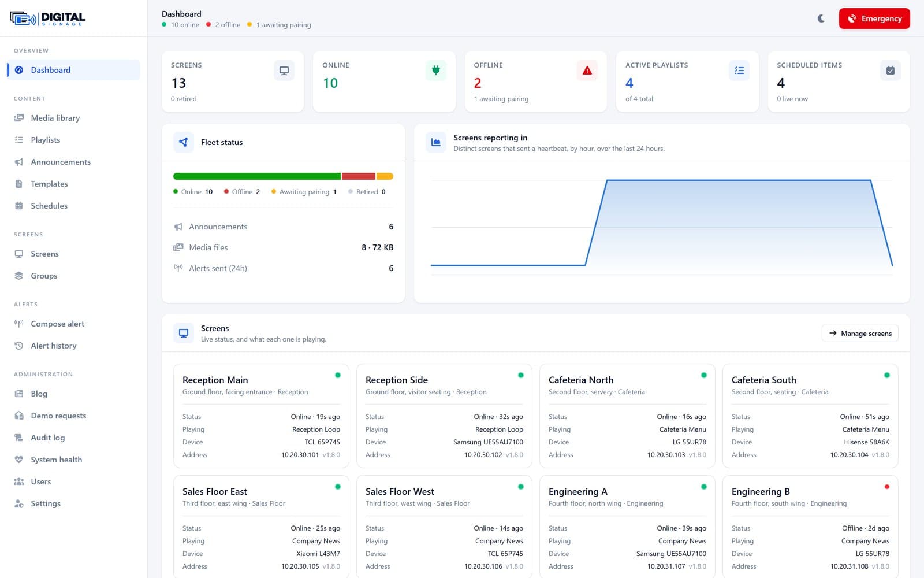924x578 pixels.
Task: Click the Screens total value 13
Action: point(178,83)
